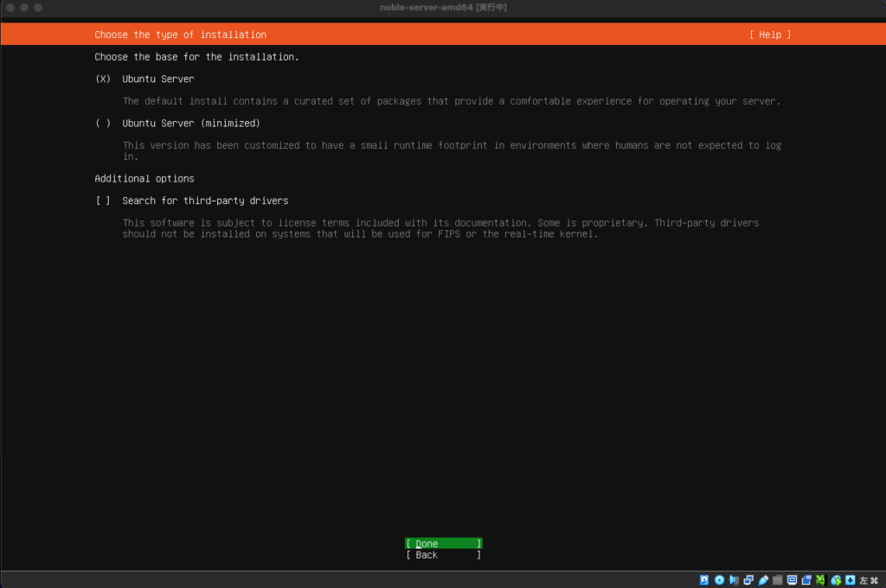
Task: Click the green virtualization engine icon
Action: coord(820,580)
